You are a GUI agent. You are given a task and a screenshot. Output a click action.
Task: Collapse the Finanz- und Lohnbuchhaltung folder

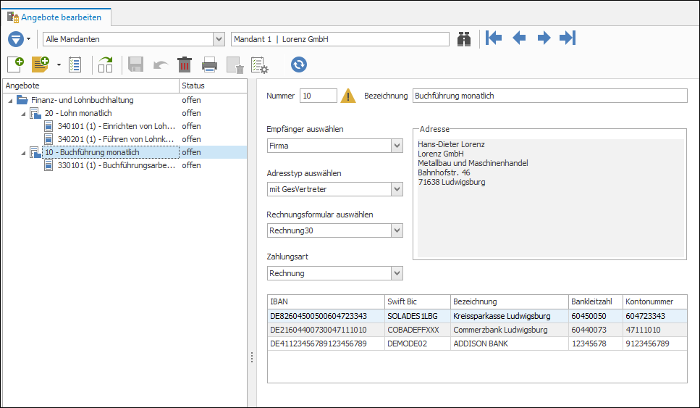pos(10,100)
